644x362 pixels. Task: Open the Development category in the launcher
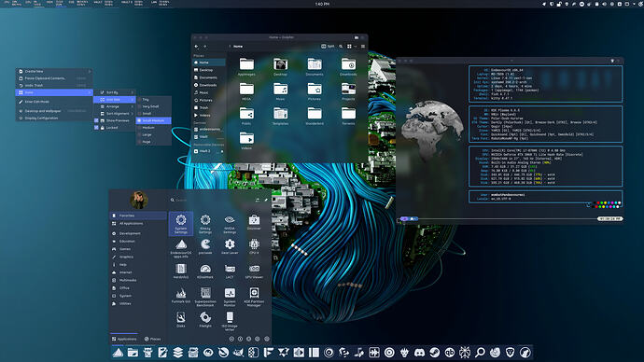138,233
